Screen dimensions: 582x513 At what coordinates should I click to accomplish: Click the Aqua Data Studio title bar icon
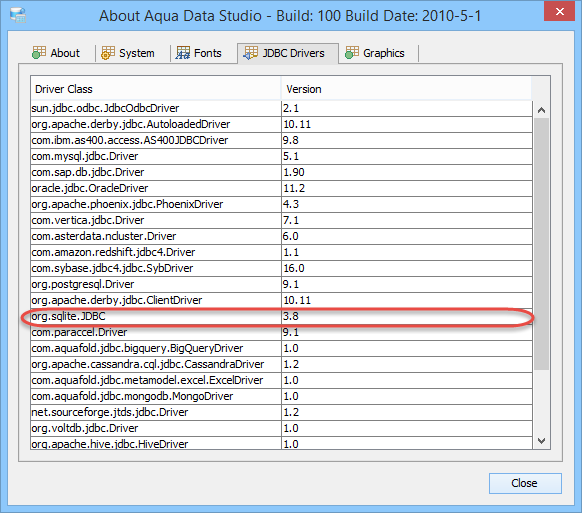pos(18,15)
